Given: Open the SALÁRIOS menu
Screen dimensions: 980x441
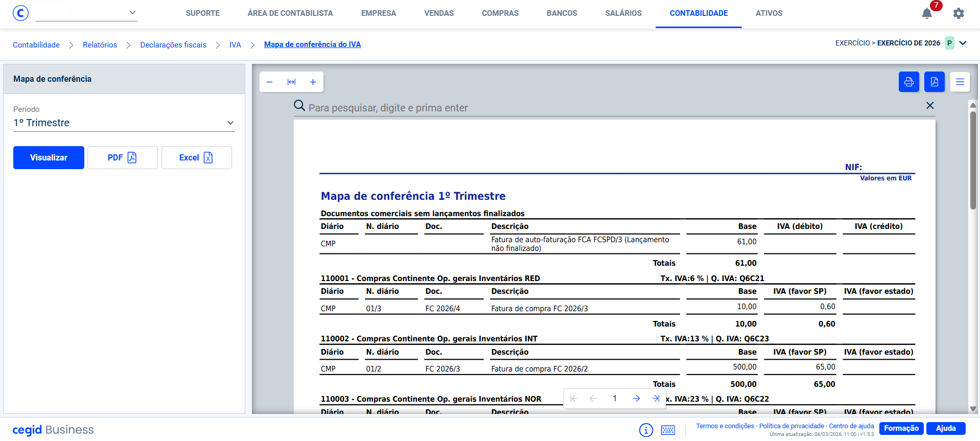Looking at the screenshot, I should [623, 13].
